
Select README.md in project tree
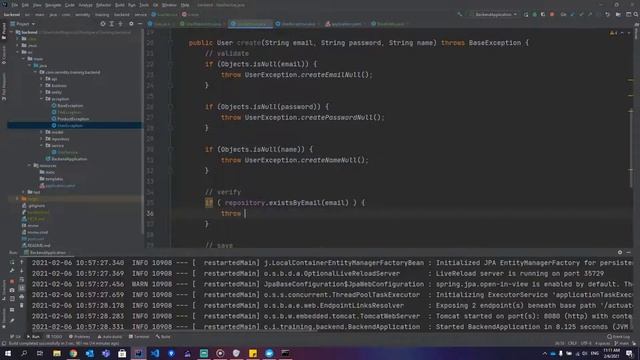click(36, 246)
